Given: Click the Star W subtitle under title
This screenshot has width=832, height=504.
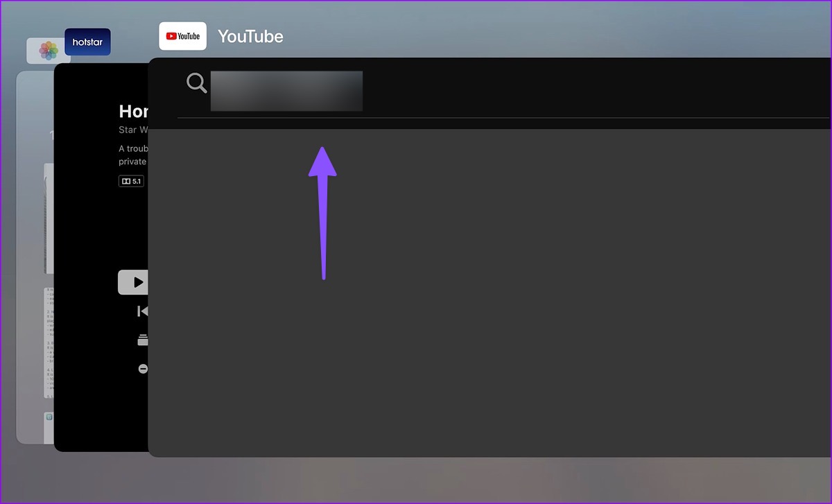Looking at the screenshot, I should pyautogui.click(x=133, y=130).
